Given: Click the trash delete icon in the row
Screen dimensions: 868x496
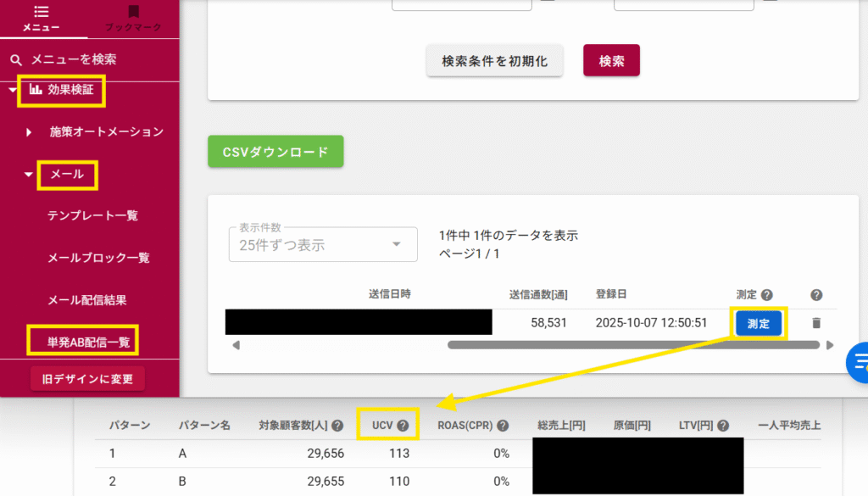Looking at the screenshot, I should (x=815, y=323).
